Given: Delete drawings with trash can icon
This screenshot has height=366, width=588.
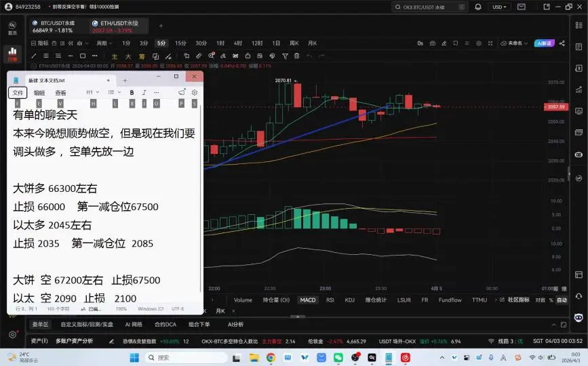Looking at the screenshot, I should pos(296,56).
